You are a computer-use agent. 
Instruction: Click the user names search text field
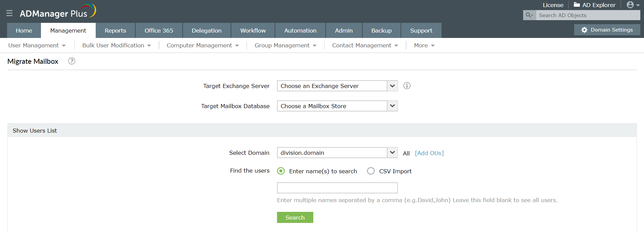[x=337, y=188]
